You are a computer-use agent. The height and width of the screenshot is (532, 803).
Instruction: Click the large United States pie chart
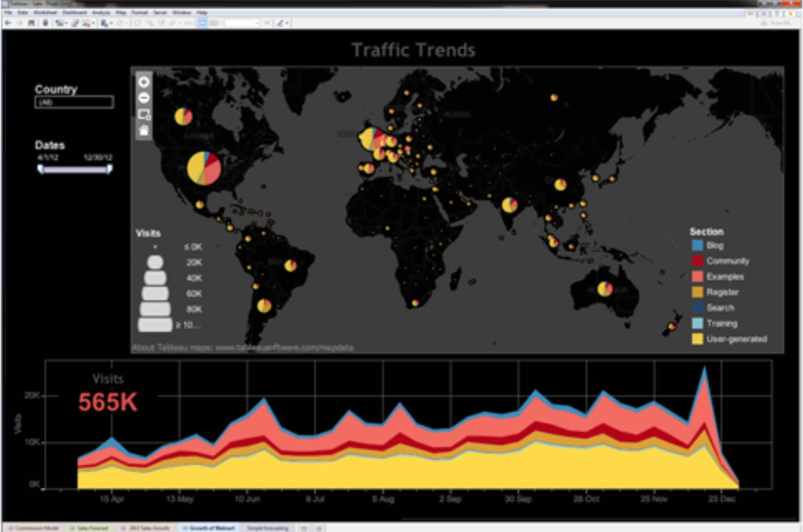pyautogui.click(x=204, y=168)
